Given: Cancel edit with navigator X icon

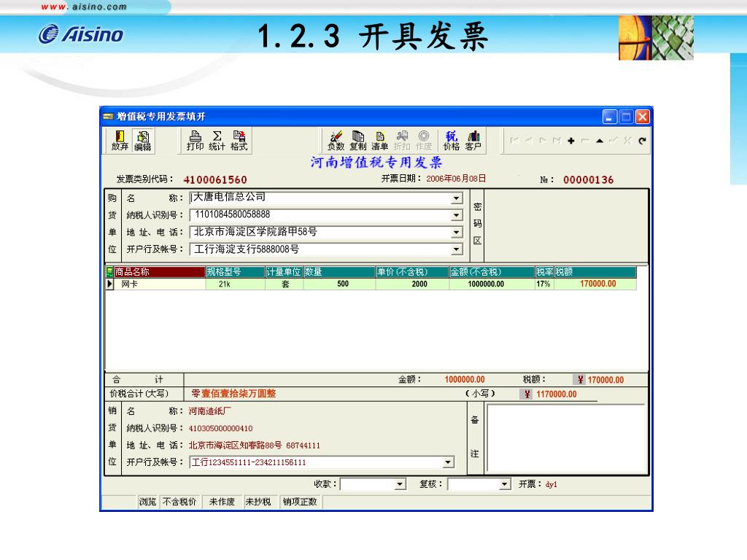Looking at the screenshot, I should pos(627,141).
